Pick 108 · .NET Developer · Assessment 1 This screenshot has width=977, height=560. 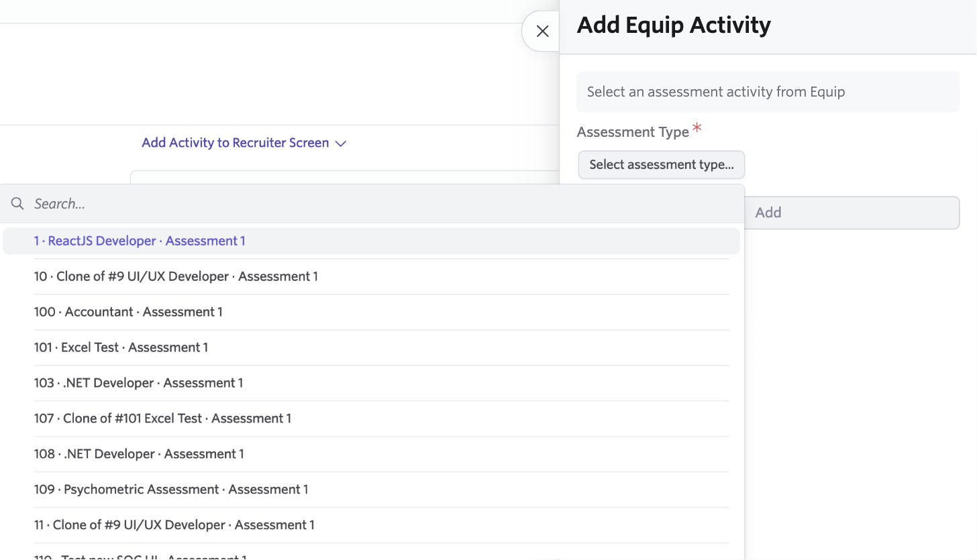pos(371,454)
